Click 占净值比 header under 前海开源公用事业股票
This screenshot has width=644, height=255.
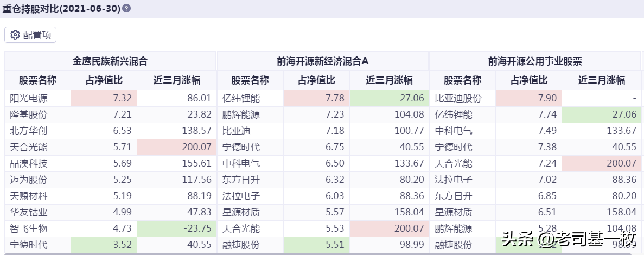pos(529,80)
